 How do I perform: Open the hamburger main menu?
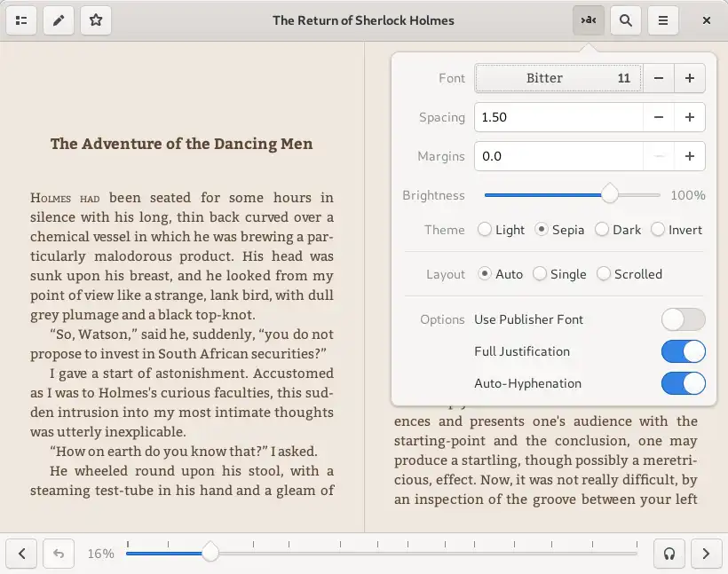663,20
